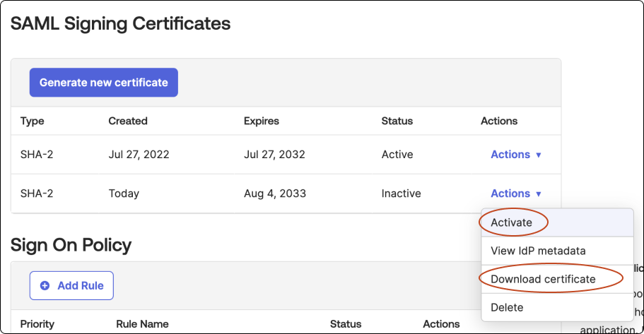
Task: Click the Generate new certificate button
Action: point(103,83)
